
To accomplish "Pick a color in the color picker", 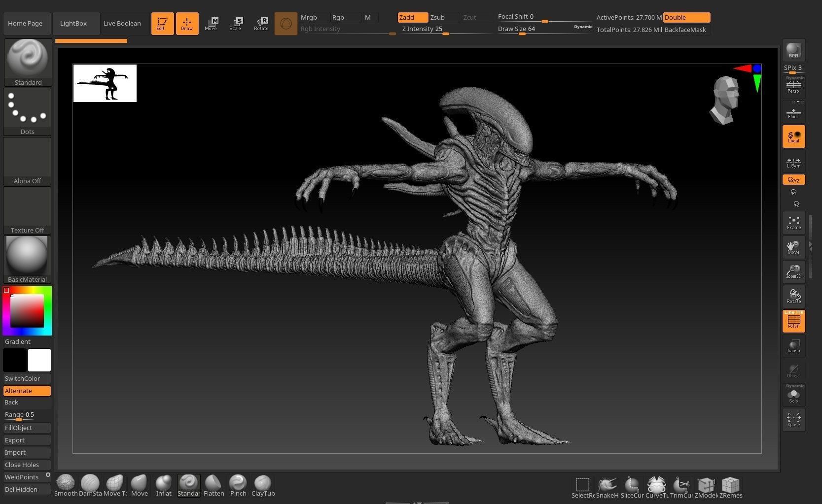I will [27, 311].
